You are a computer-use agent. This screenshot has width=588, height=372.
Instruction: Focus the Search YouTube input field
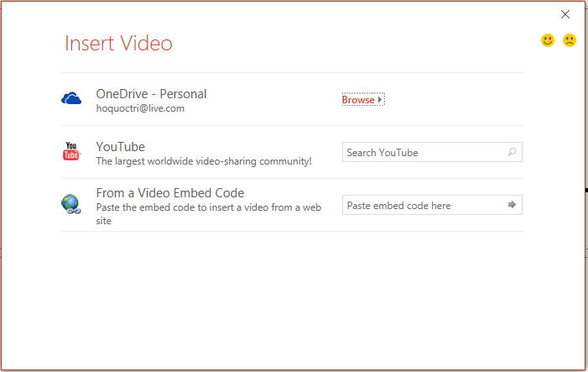(x=432, y=152)
